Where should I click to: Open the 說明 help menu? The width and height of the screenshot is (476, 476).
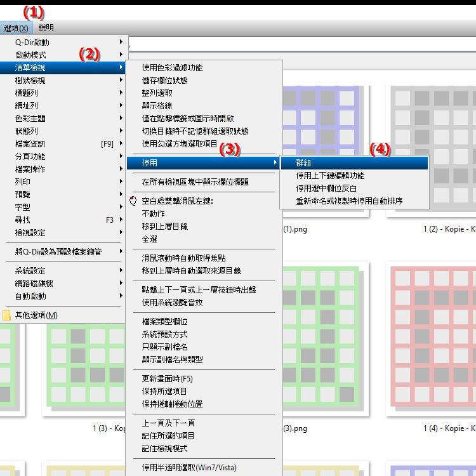pos(46,28)
